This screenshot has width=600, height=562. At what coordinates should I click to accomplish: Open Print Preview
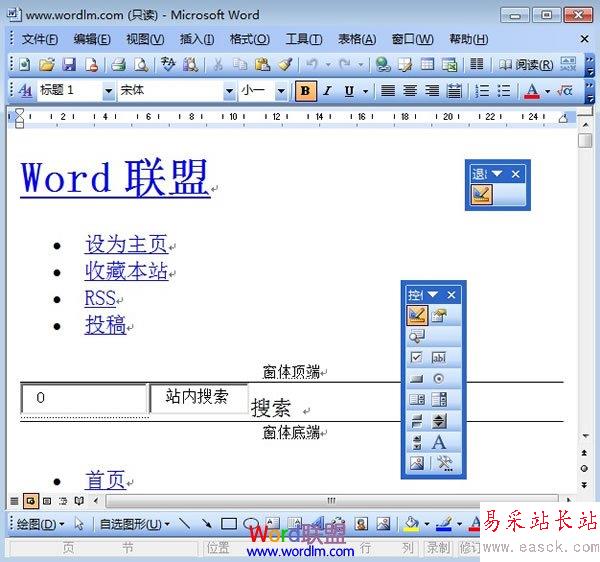(x=141, y=65)
